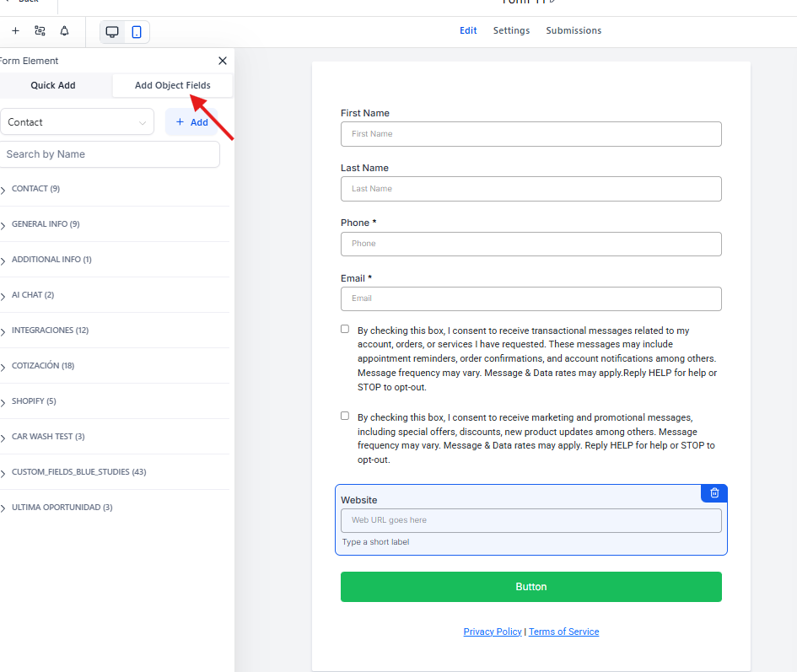Expand the COTIZACIÓN (18) group
The image size is (797, 672).
(43, 366)
